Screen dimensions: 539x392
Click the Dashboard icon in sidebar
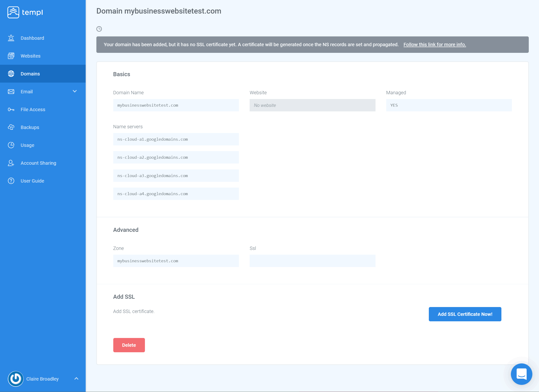point(11,38)
